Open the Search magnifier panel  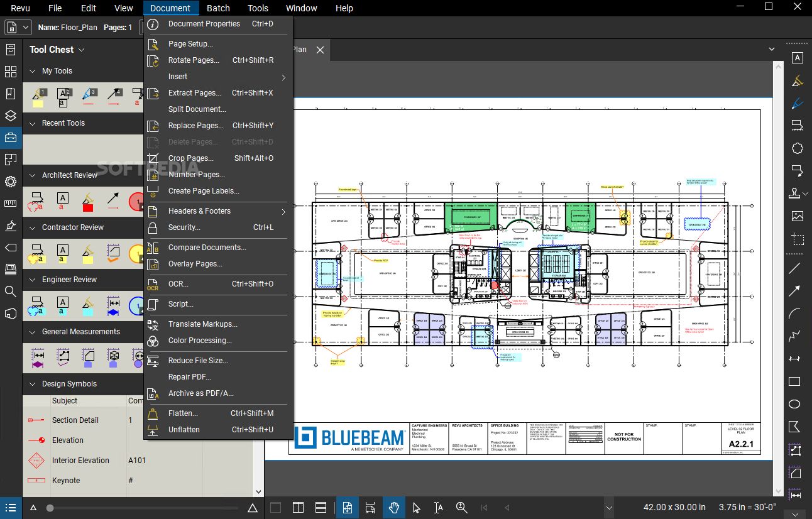point(11,291)
